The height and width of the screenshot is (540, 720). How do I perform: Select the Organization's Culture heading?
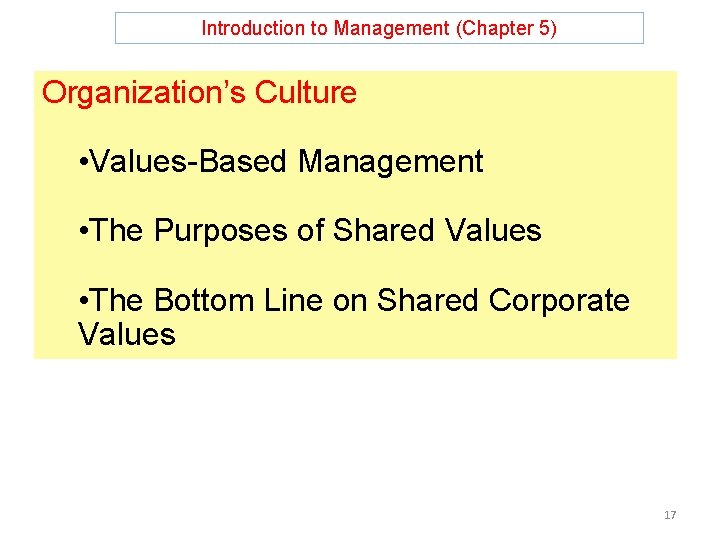[199, 92]
